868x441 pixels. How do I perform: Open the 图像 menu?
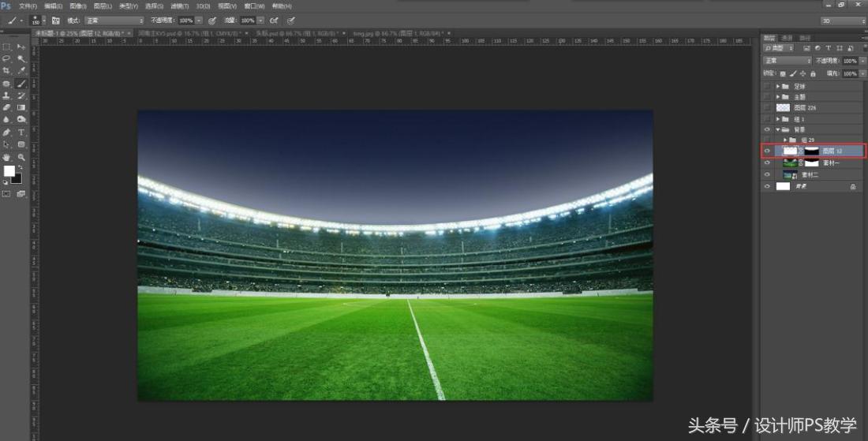tap(78, 6)
